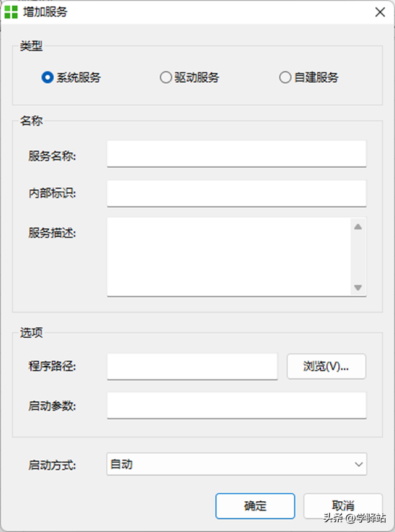
Task: Click the 程序路径 label text
Action: [x=52, y=366]
